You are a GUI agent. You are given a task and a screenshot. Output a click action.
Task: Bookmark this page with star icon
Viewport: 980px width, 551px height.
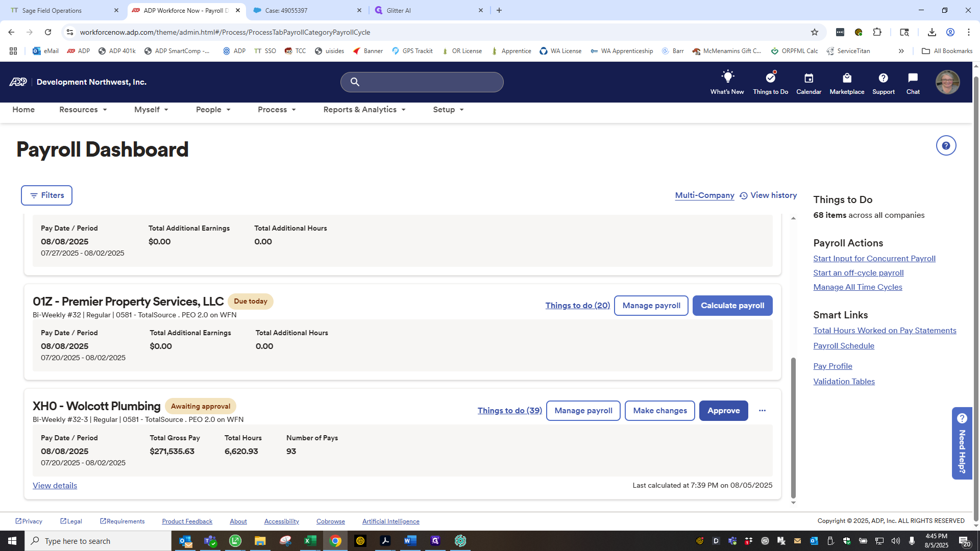815,32
